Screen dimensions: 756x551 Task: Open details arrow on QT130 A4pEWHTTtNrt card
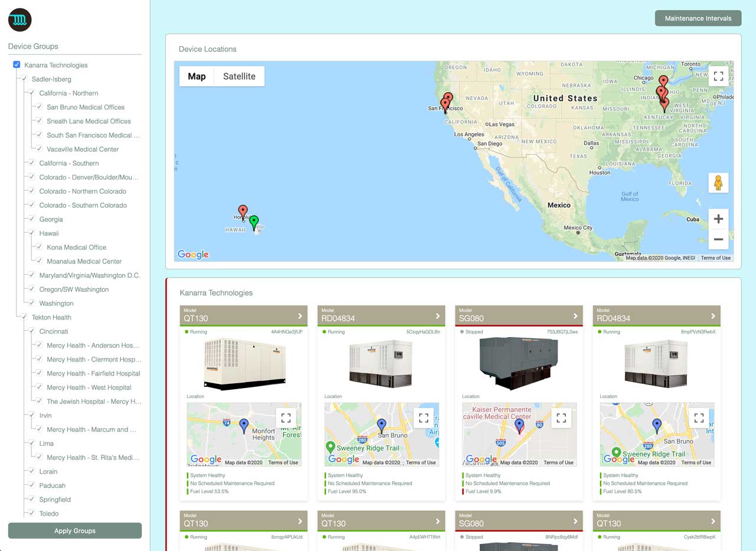click(438, 521)
